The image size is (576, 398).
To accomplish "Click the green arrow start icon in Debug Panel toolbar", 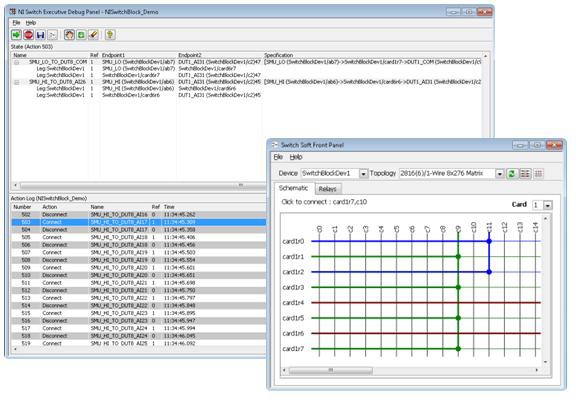I will pos(16,35).
